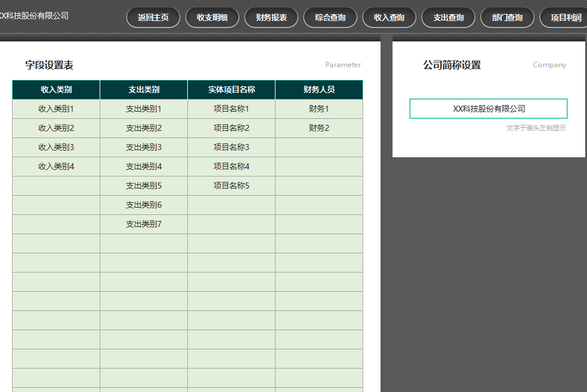The width and height of the screenshot is (587, 392).
Task: Click the 实体项目名称 header cell
Action: point(231,89)
